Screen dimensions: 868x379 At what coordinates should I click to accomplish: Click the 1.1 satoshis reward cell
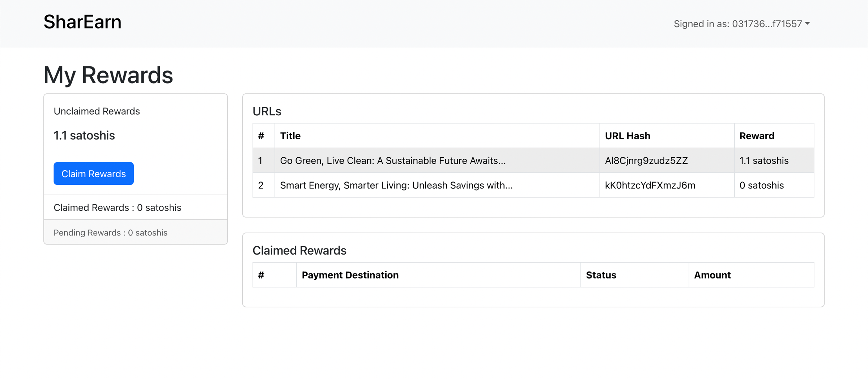pos(764,161)
